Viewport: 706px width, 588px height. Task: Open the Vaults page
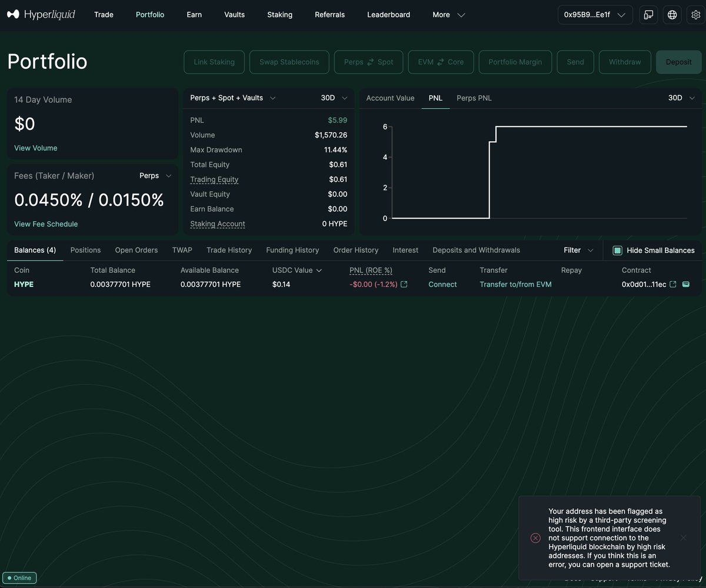coord(234,15)
